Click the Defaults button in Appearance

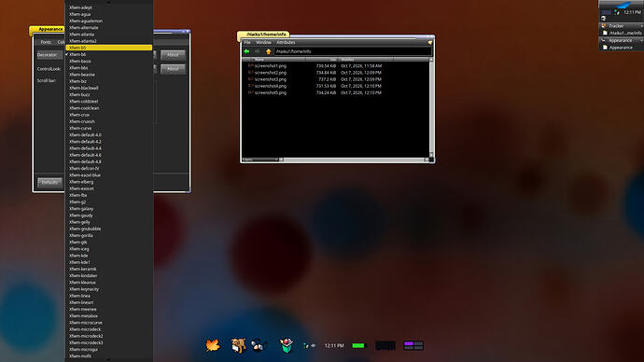click(x=49, y=183)
